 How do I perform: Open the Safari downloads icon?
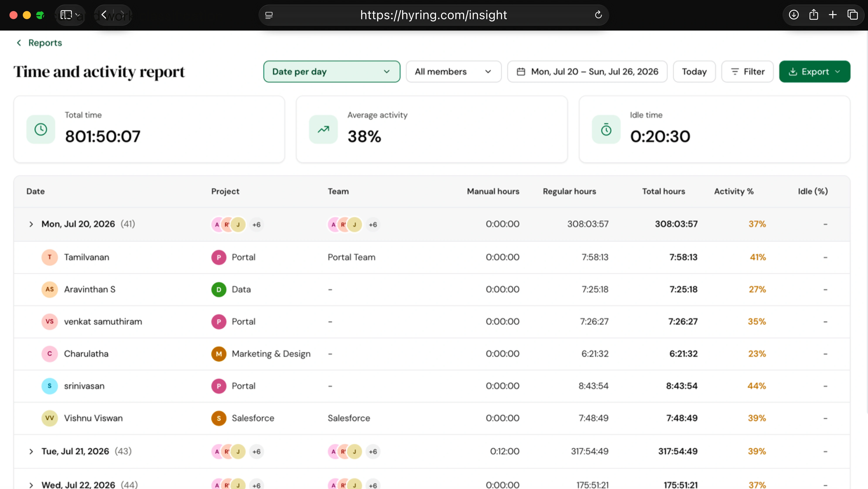pos(794,15)
